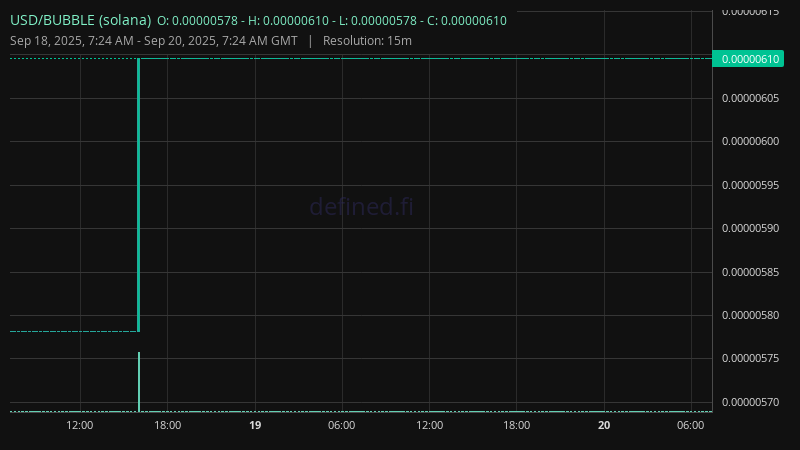The width and height of the screenshot is (800, 450).
Task: Click the tall green price candle
Action: click(x=138, y=195)
